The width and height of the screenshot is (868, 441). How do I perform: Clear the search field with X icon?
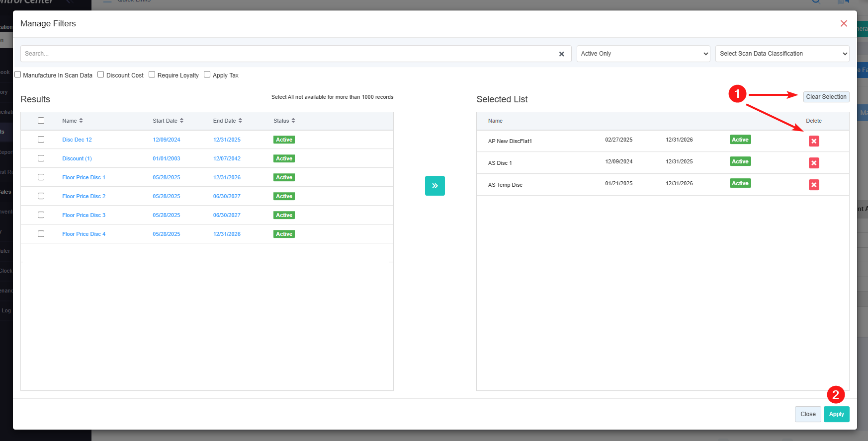(x=561, y=54)
